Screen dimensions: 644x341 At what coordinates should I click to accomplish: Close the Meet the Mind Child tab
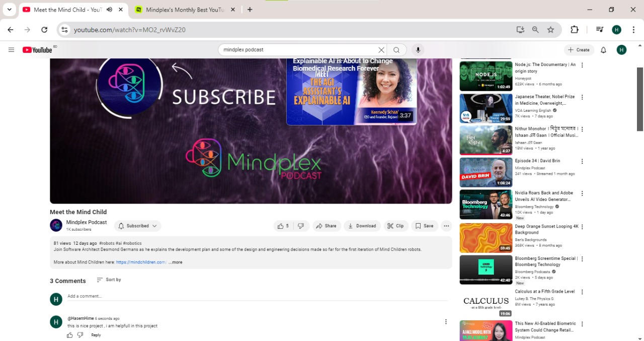coord(121,10)
